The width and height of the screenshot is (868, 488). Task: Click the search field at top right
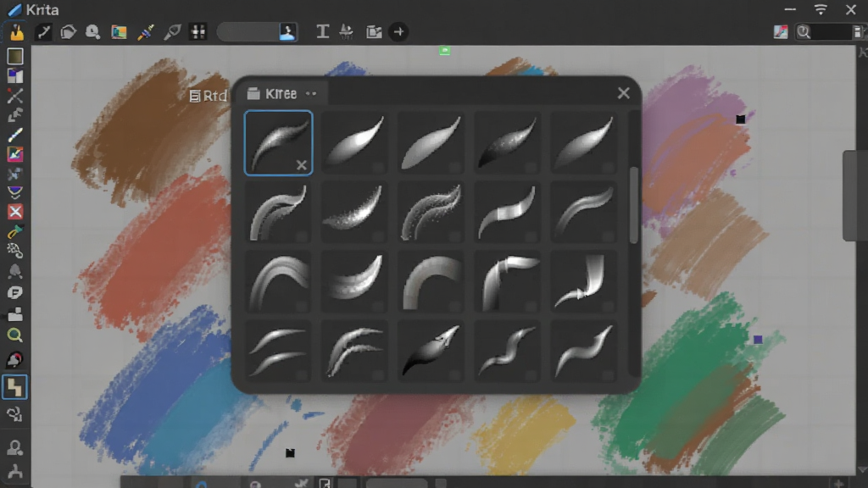tap(831, 32)
